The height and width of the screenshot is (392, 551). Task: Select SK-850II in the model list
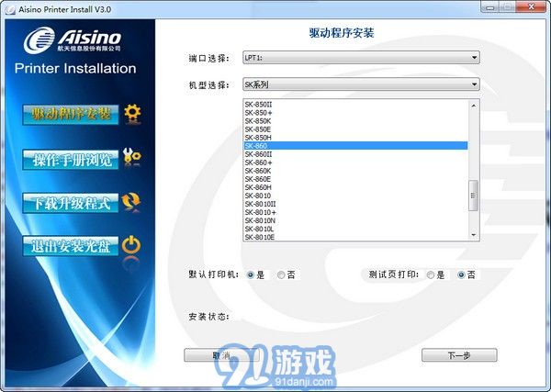point(355,105)
